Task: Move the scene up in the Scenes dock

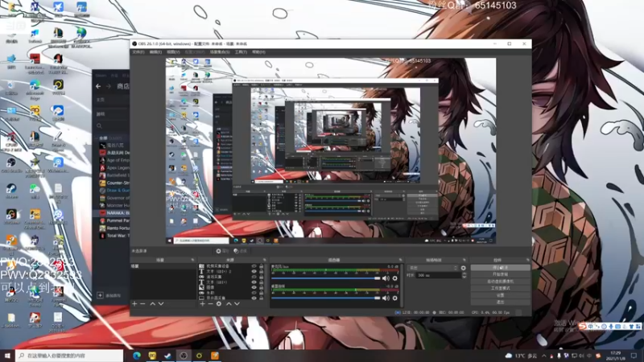Action: click(x=152, y=304)
